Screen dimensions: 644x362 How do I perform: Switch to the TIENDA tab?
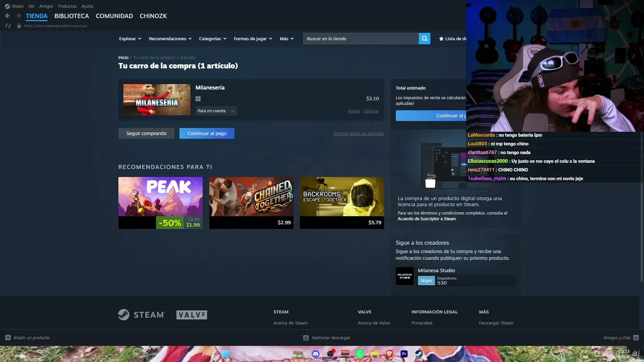click(37, 16)
